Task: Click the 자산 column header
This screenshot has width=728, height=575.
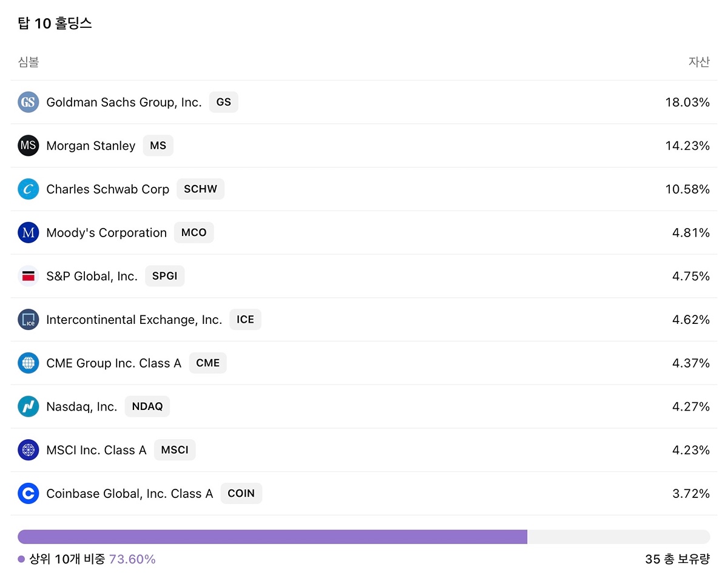Action: pos(699,62)
